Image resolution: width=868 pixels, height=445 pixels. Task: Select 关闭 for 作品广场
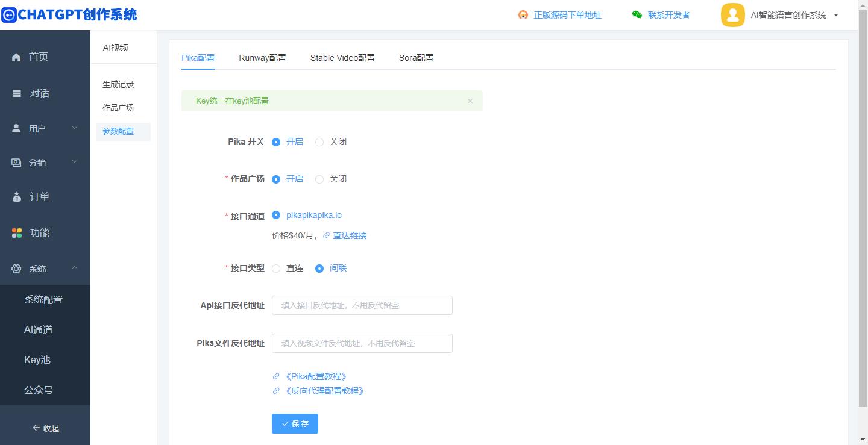click(319, 179)
